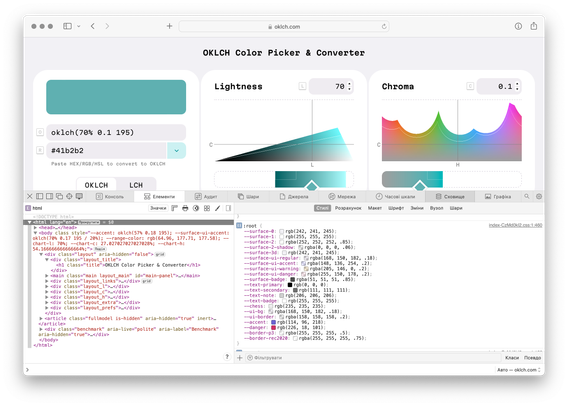Collapse the body element node
This screenshot has width=568, height=406.
click(35, 233)
